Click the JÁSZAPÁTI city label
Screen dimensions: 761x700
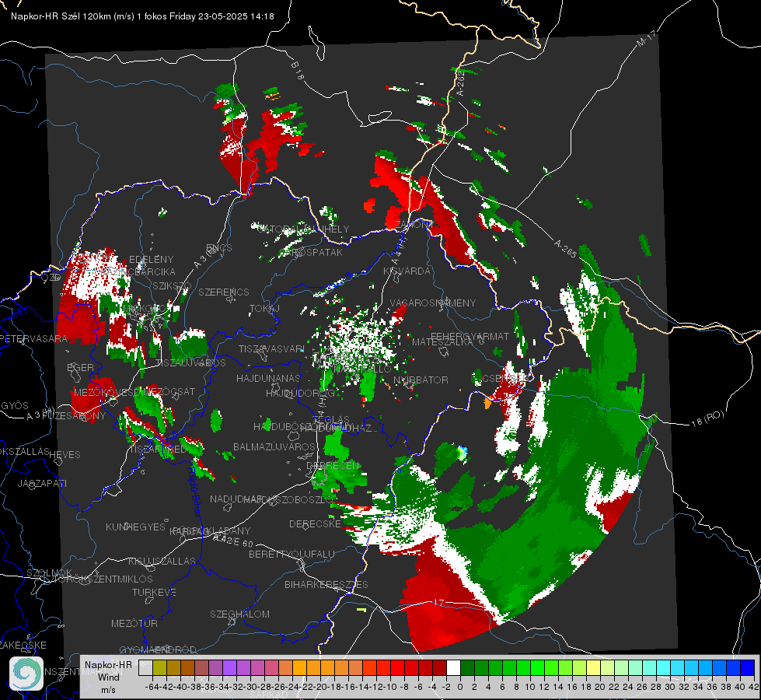[x=42, y=483]
